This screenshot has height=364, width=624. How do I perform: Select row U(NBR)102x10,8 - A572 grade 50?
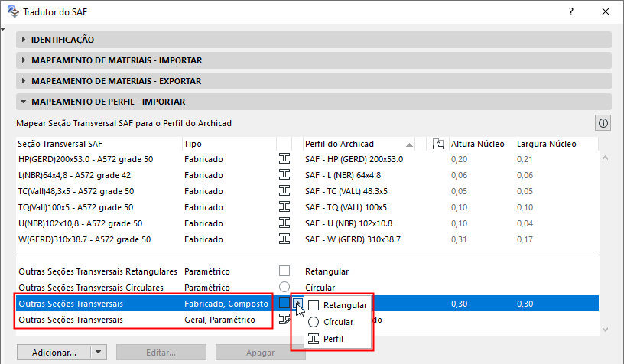pos(307,223)
